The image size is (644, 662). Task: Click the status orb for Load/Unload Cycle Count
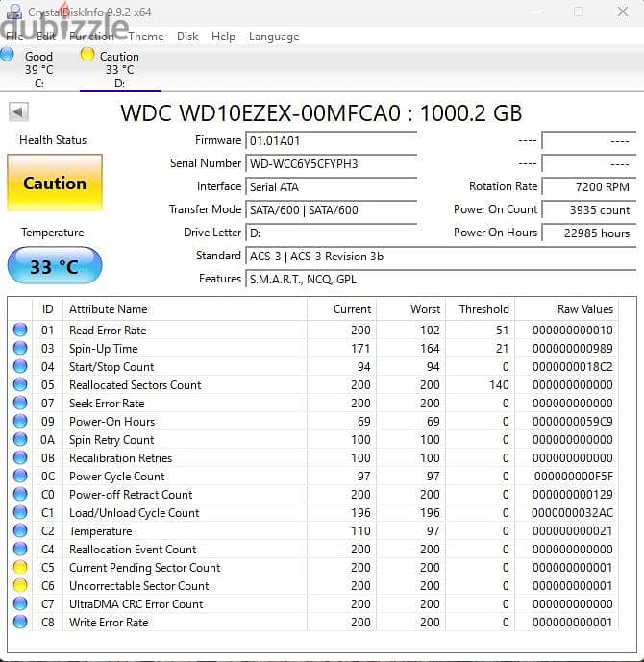20,512
